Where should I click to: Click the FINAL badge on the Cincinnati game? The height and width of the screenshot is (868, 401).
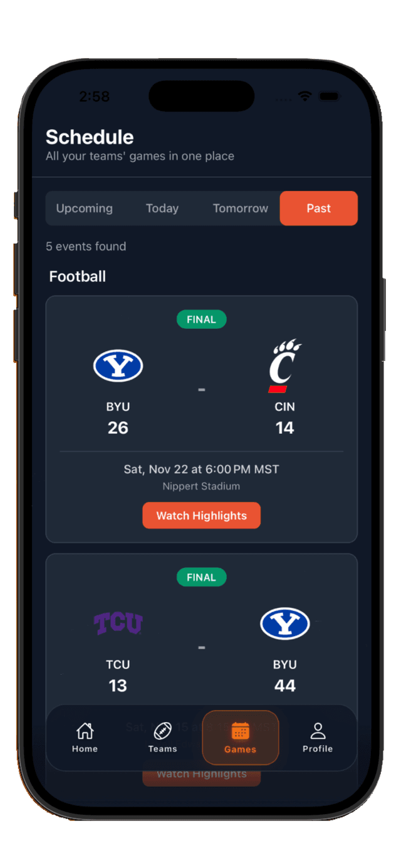click(x=201, y=319)
